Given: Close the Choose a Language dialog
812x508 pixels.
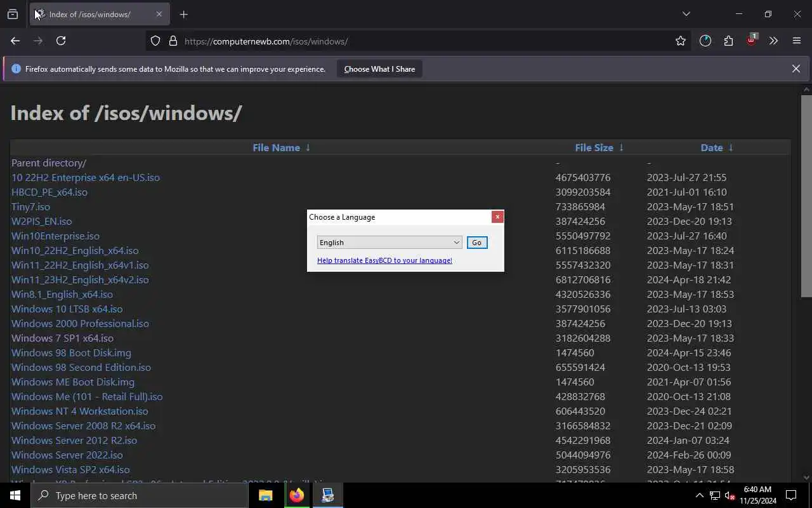Looking at the screenshot, I should point(497,217).
